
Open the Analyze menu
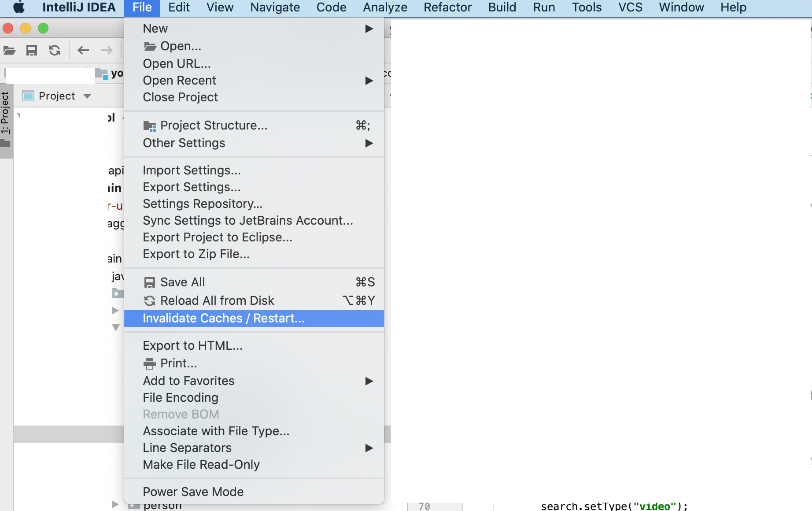pos(385,7)
